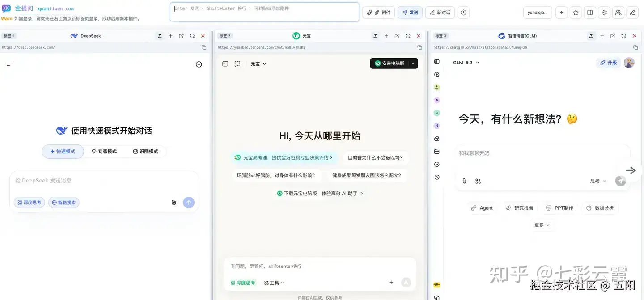This screenshot has height=300, width=644.
Task: Click DeepSeek attachment paperclip icon
Action: coord(174,203)
